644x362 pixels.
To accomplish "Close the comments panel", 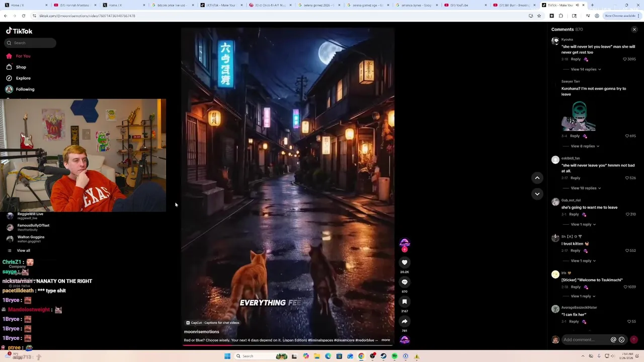I will click(634, 30).
